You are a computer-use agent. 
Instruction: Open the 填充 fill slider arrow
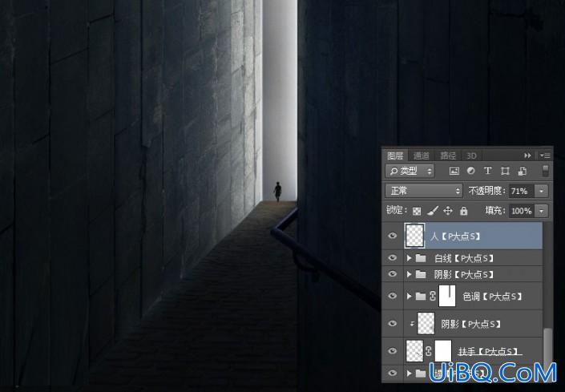pyautogui.click(x=541, y=211)
